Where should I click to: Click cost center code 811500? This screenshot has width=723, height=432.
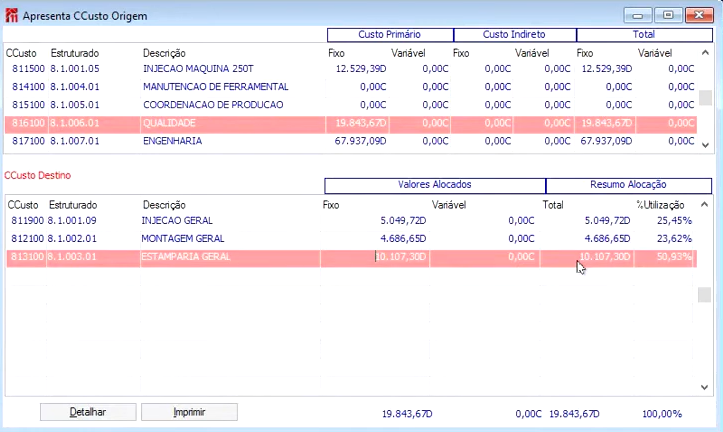[28, 69]
